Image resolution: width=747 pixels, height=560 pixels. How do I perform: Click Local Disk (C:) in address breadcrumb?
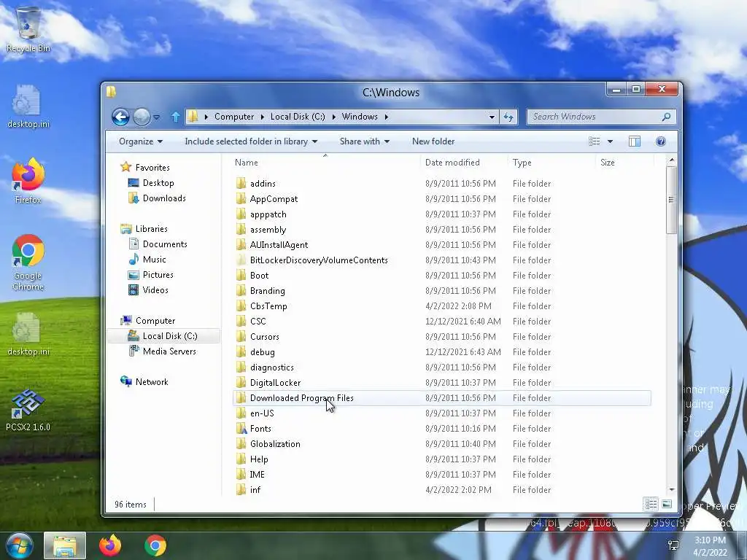pos(298,117)
